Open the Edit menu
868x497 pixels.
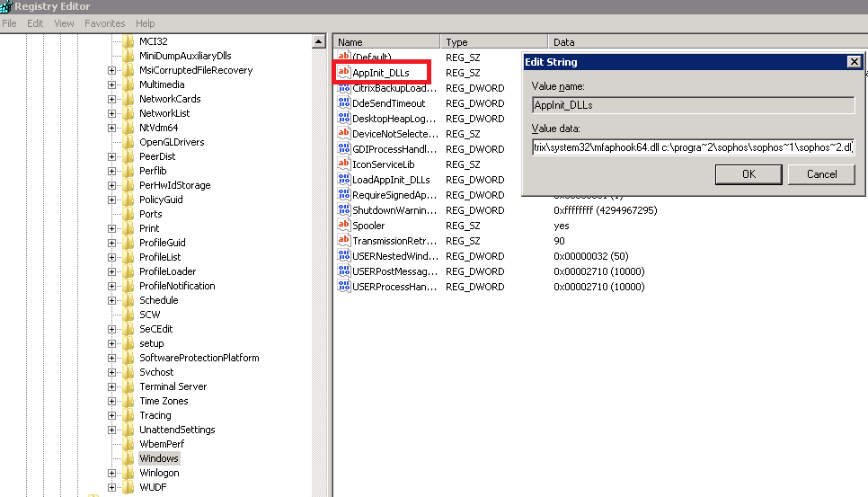[x=35, y=23]
